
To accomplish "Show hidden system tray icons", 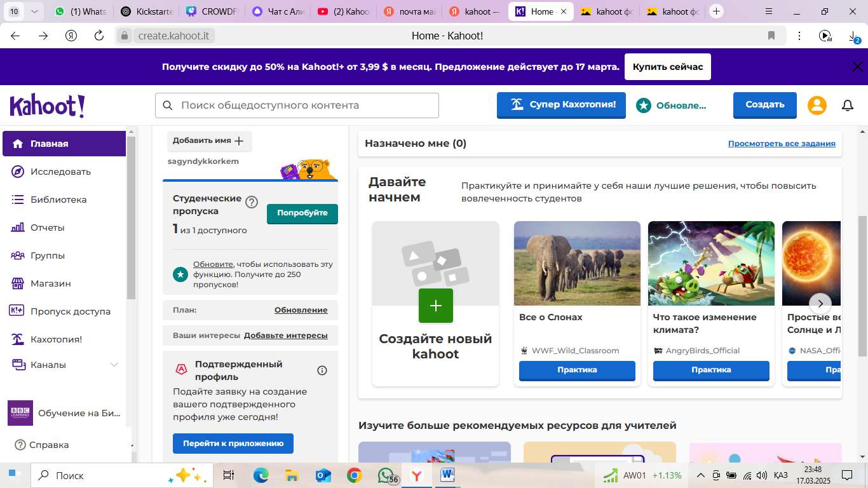I will 701,475.
